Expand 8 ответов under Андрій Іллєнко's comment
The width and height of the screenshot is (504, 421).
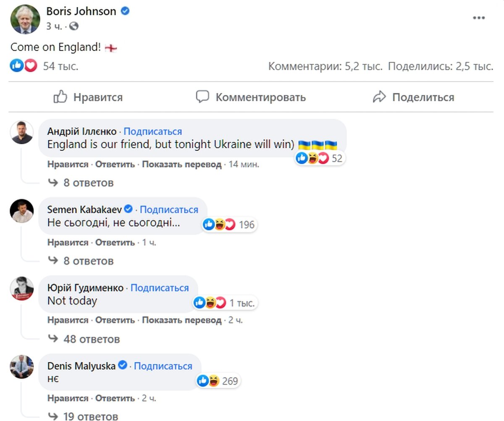pos(89,183)
